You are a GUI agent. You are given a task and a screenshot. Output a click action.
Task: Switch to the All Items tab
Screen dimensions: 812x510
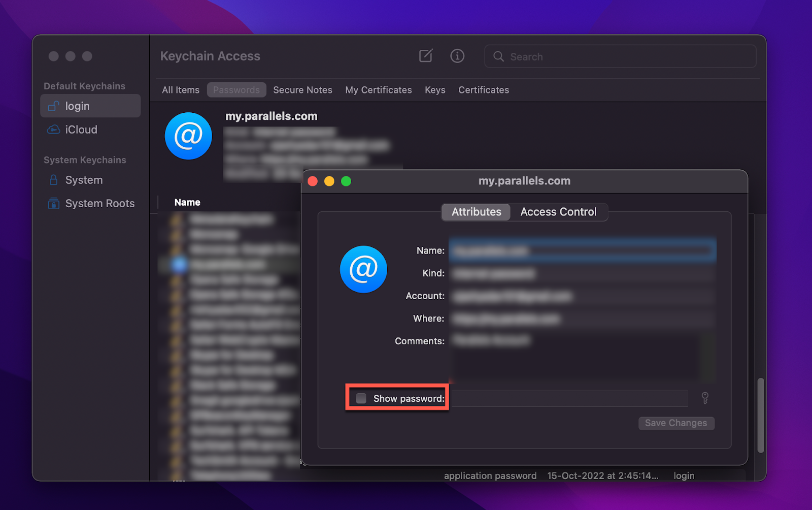click(x=181, y=90)
